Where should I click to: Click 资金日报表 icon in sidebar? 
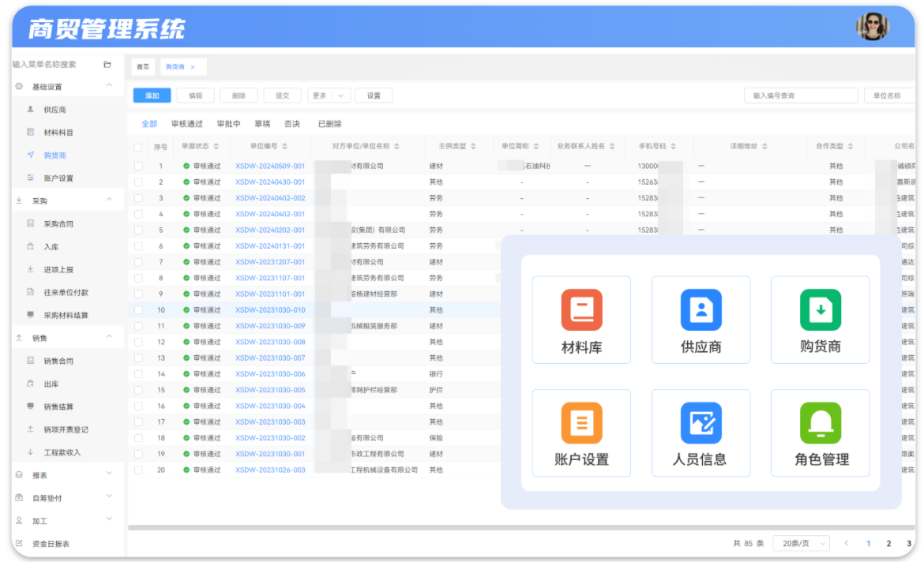[19, 543]
